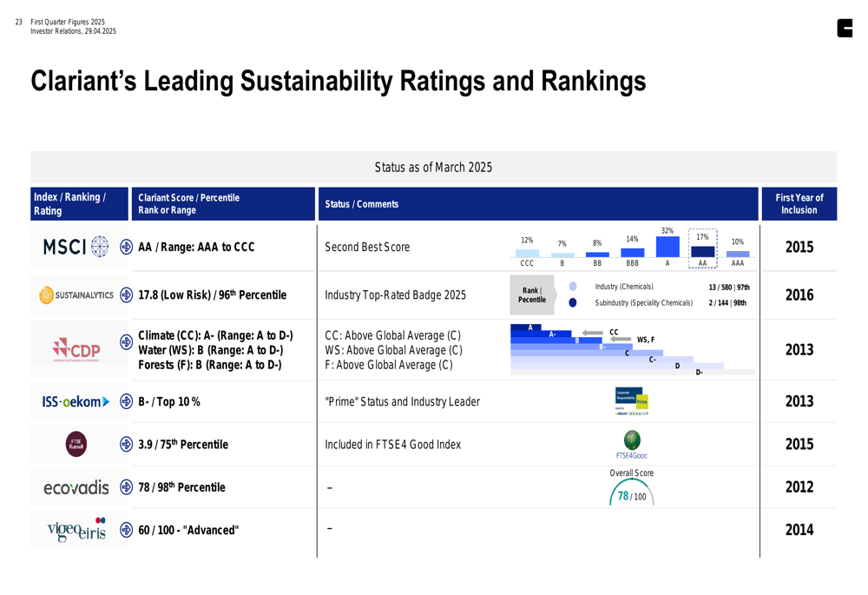Click the arrow icon in MSCI row
Viewport: 868px width, 595px height.
pyautogui.click(x=126, y=247)
